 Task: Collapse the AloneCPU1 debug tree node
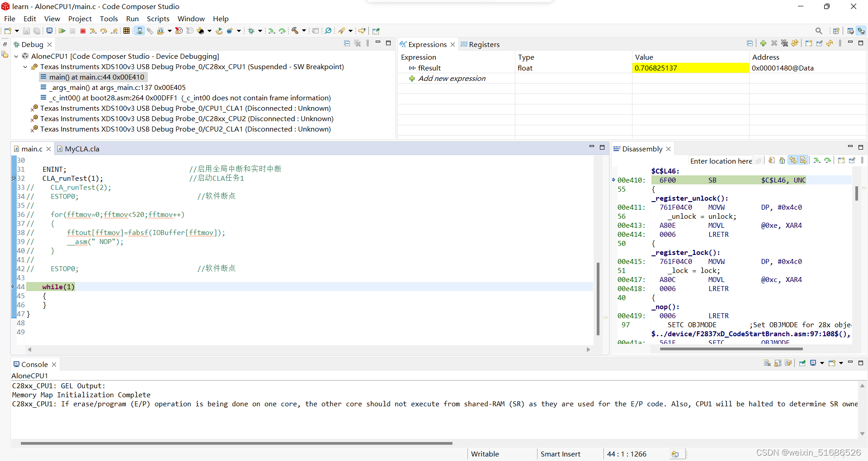(x=16, y=56)
